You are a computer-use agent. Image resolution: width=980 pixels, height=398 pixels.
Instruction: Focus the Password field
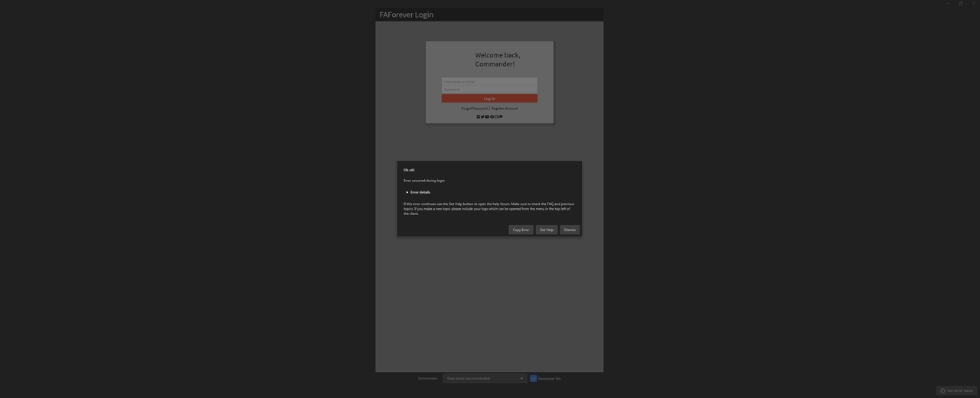pyautogui.click(x=489, y=89)
